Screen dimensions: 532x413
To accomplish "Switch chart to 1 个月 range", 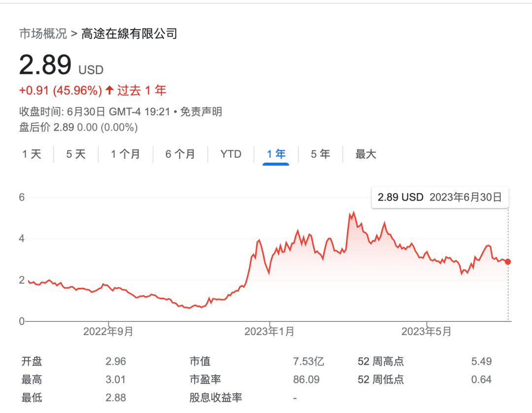I will (x=126, y=154).
